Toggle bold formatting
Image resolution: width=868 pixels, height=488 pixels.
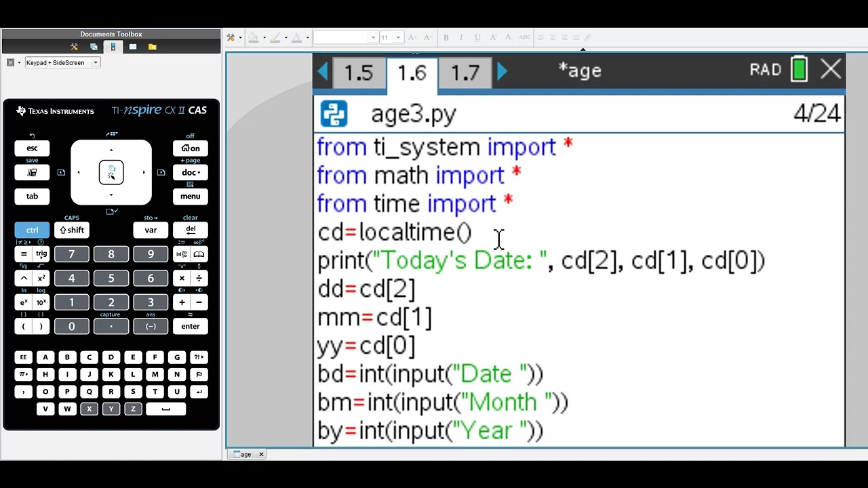click(x=446, y=38)
